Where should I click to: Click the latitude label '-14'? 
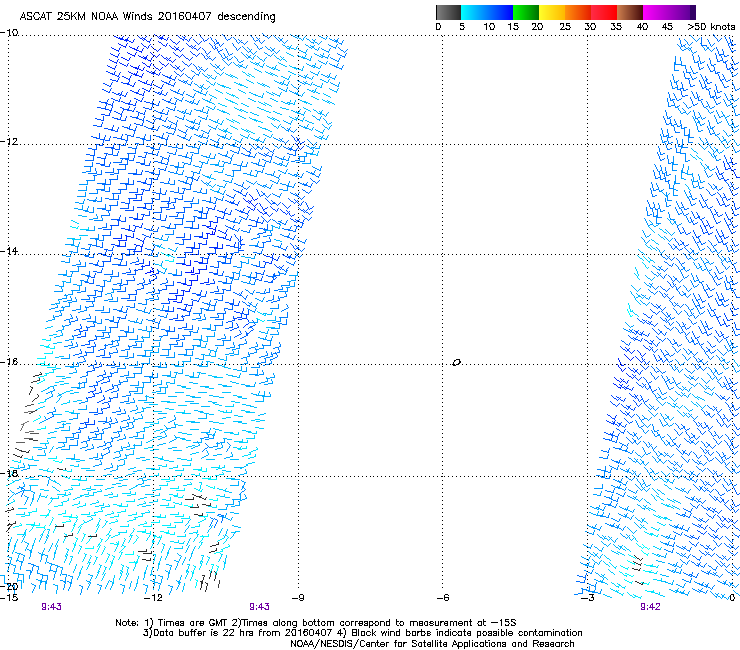coord(9,251)
